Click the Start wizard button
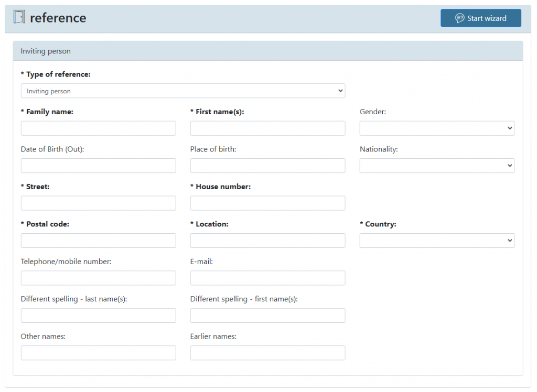The height and width of the screenshot is (392, 537). click(x=480, y=18)
